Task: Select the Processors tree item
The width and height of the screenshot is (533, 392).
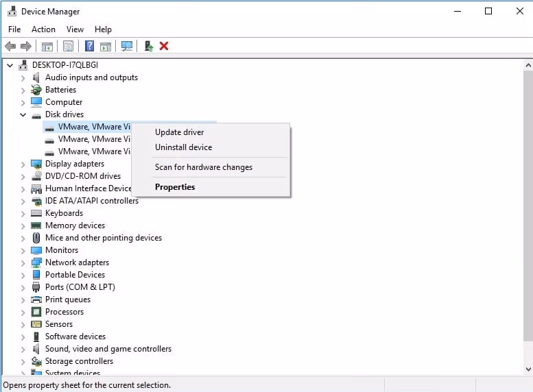Action: coord(64,312)
